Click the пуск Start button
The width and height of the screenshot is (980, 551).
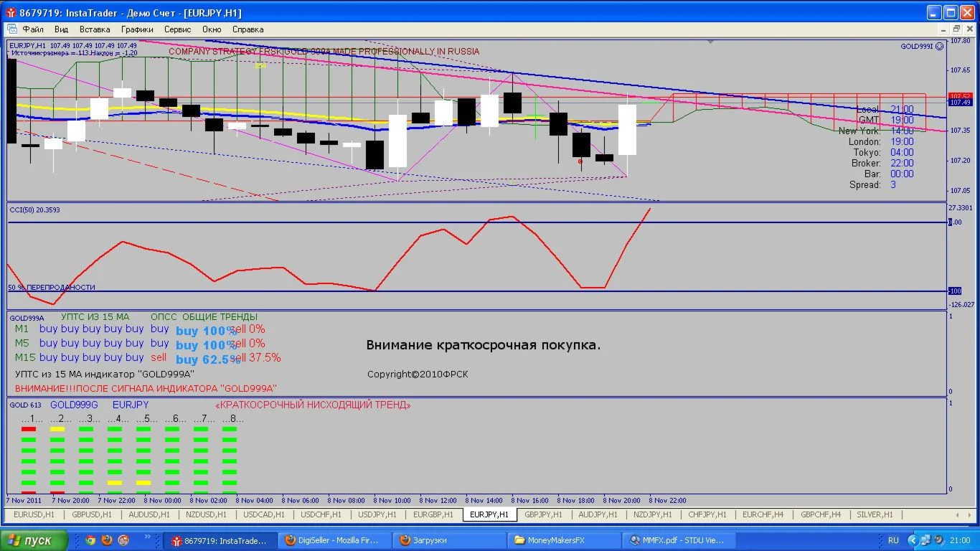click(34, 540)
